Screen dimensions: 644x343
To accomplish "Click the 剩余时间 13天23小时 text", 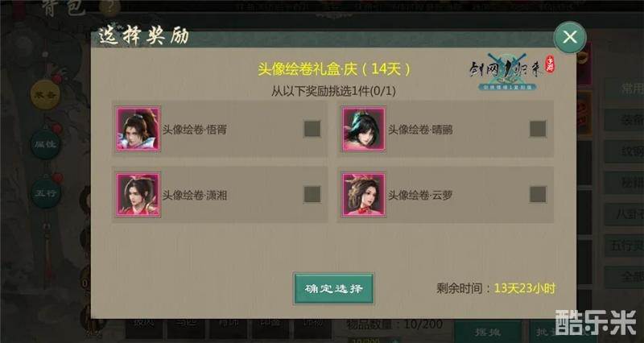I will tap(496, 288).
